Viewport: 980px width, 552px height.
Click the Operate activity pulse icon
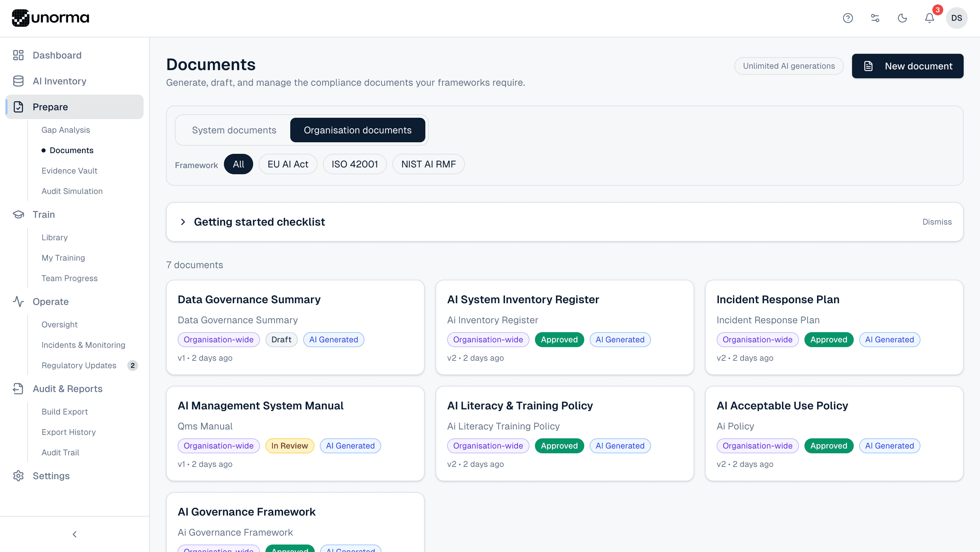(18, 302)
